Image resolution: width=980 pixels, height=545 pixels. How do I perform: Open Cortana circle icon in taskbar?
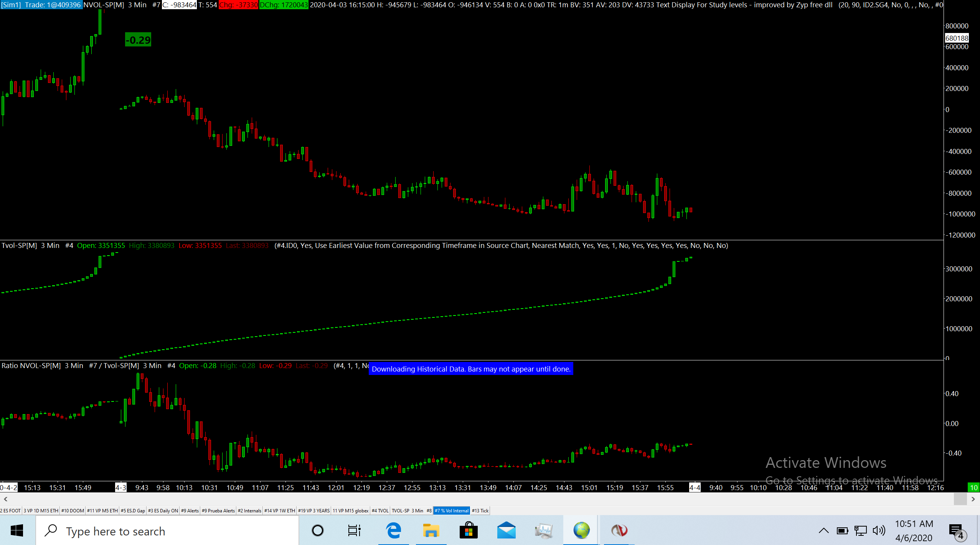[x=317, y=531]
